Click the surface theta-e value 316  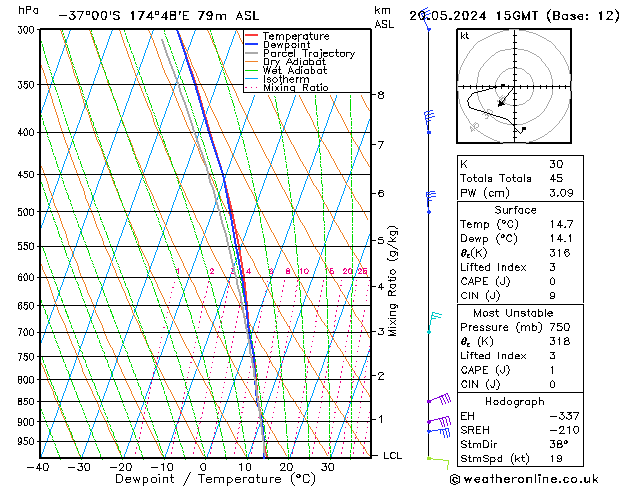560,253
